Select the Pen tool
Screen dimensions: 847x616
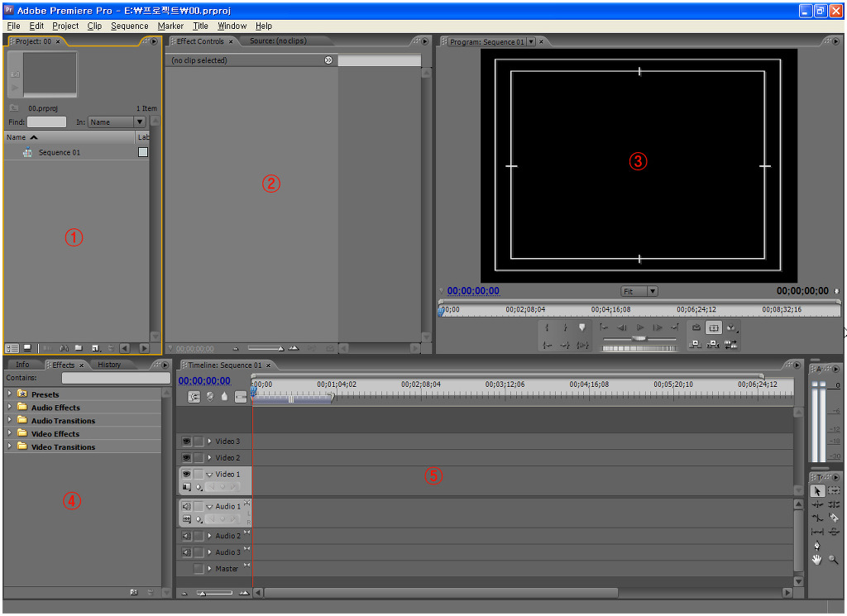tap(818, 546)
